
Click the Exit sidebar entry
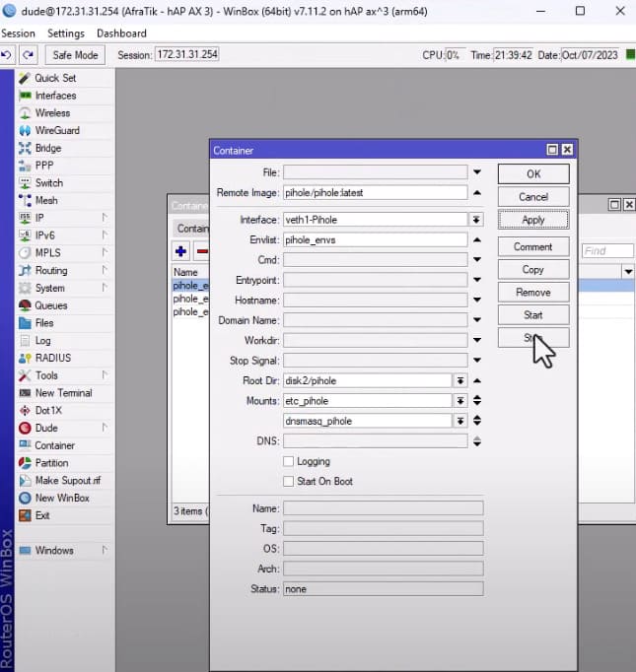[42, 515]
